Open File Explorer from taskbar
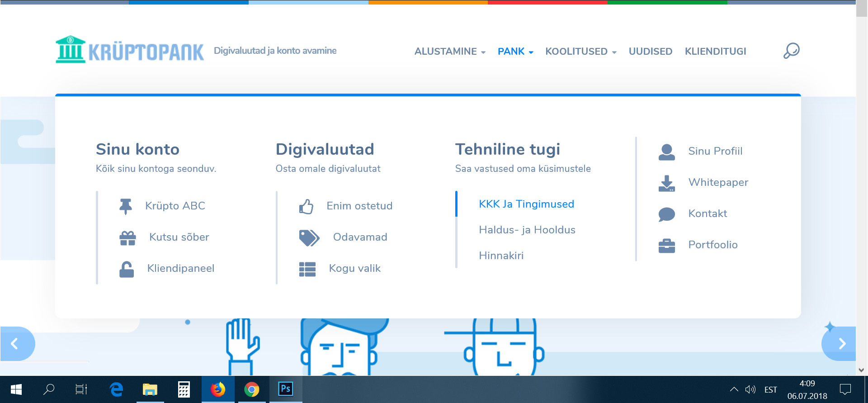Image resolution: width=868 pixels, height=403 pixels. [150, 389]
